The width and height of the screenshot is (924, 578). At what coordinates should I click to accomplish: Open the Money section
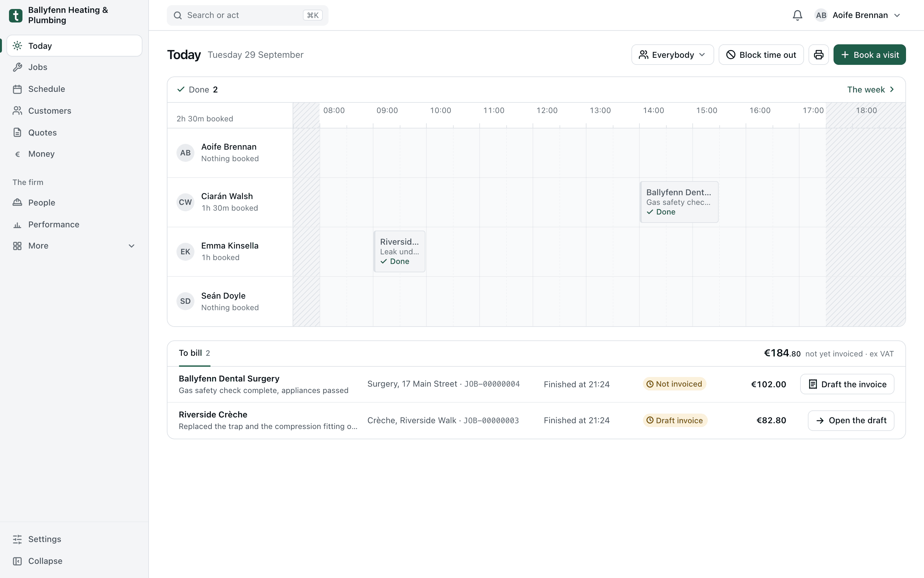point(74,154)
